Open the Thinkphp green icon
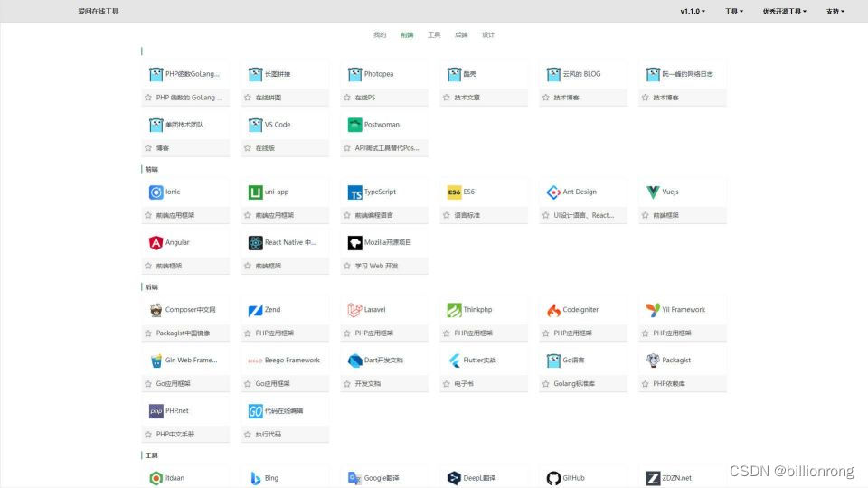The image size is (868, 488). click(x=454, y=310)
